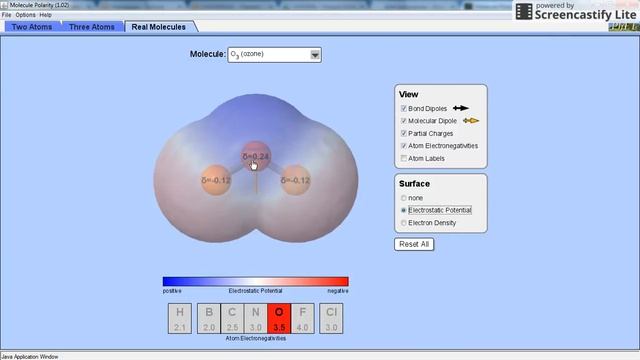Click the 'Molecule:' label

[x=207, y=54]
